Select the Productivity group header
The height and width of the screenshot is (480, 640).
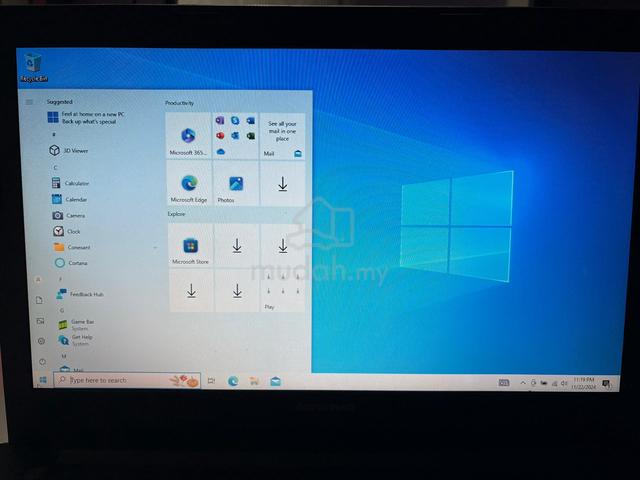click(x=180, y=103)
